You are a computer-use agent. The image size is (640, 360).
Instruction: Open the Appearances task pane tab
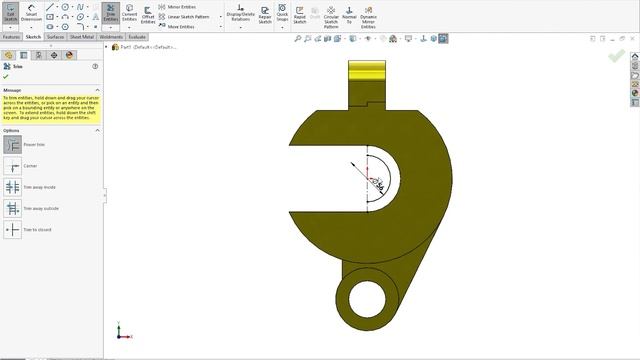point(635,93)
